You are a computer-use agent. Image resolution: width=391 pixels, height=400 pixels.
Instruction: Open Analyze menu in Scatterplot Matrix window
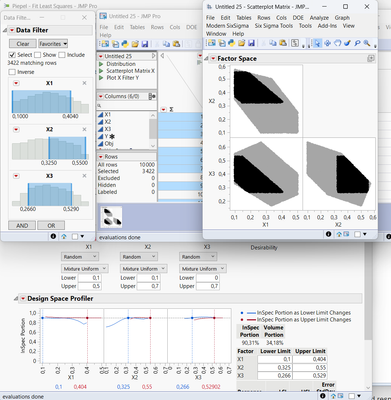click(x=319, y=18)
